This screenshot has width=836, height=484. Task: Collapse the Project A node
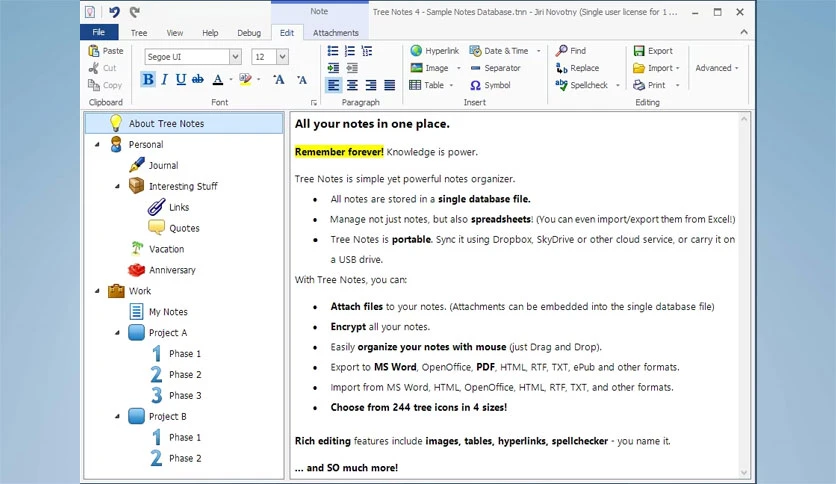(117, 333)
